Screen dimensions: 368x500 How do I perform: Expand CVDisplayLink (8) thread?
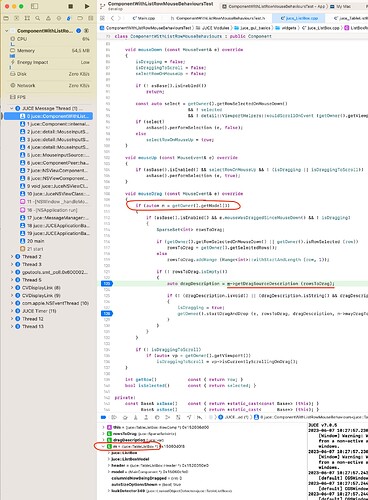point(12,288)
